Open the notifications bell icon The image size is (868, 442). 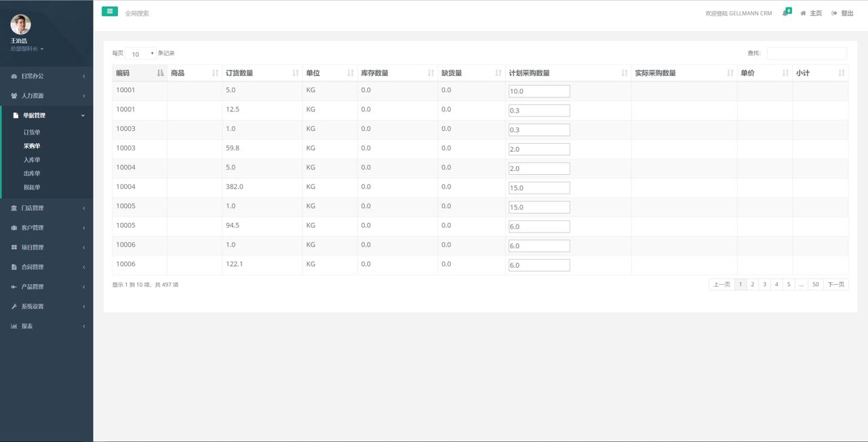(785, 13)
